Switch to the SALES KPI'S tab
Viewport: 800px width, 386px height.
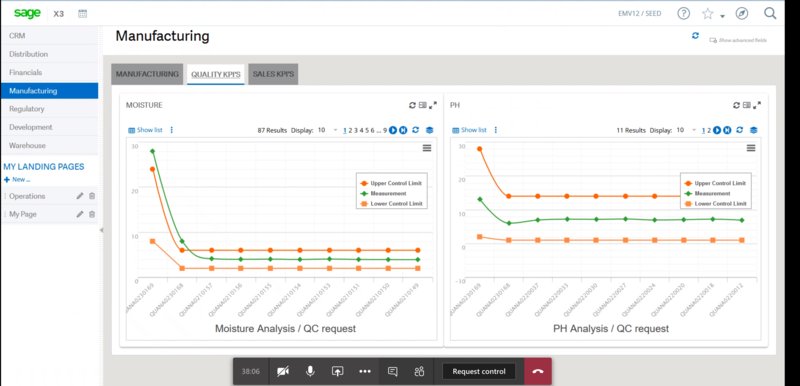click(273, 74)
